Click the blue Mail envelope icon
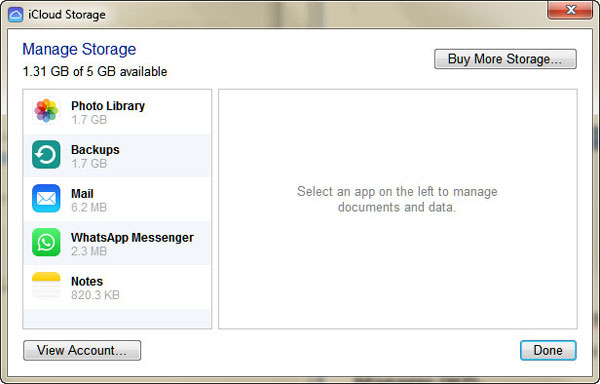The image size is (600, 384). (46, 198)
